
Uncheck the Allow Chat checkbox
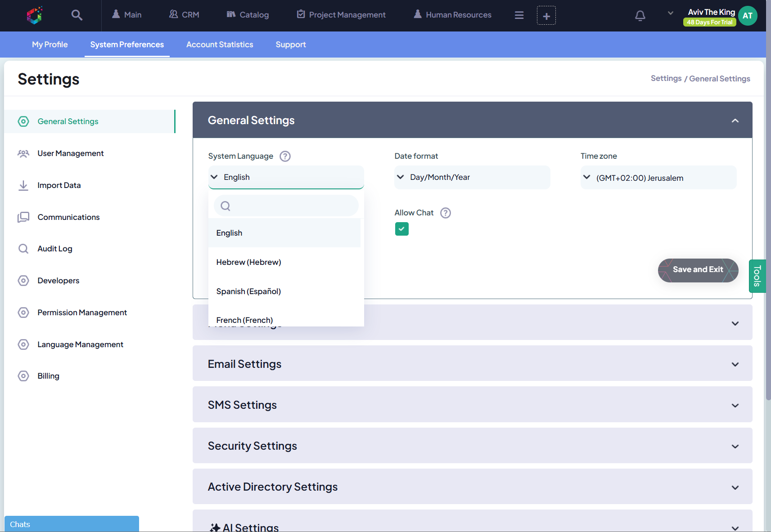401,229
